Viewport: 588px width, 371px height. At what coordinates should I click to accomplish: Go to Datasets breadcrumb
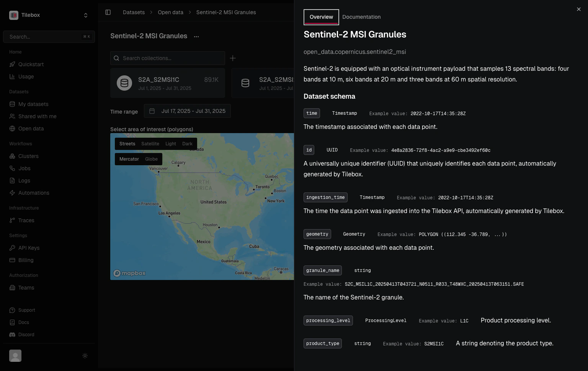click(x=134, y=12)
